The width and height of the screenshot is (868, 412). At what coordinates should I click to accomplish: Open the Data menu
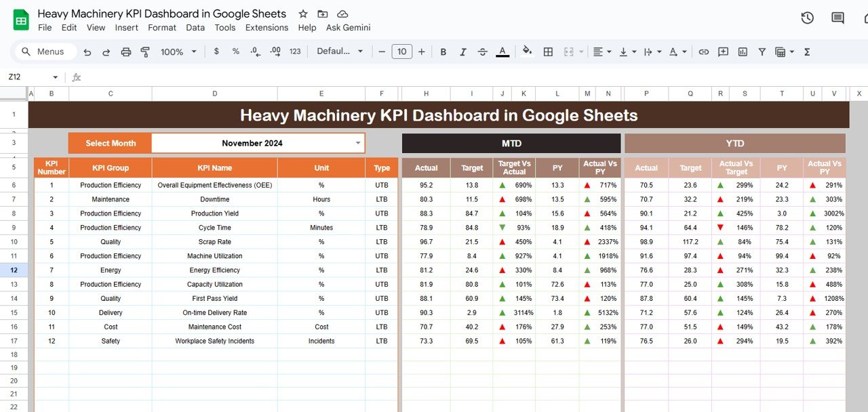tap(195, 28)
